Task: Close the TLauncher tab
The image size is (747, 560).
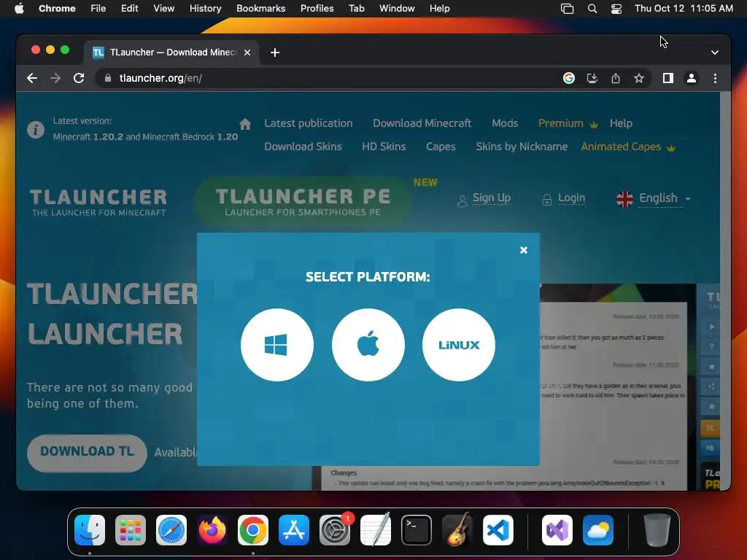Action: [x=247, y=52]
